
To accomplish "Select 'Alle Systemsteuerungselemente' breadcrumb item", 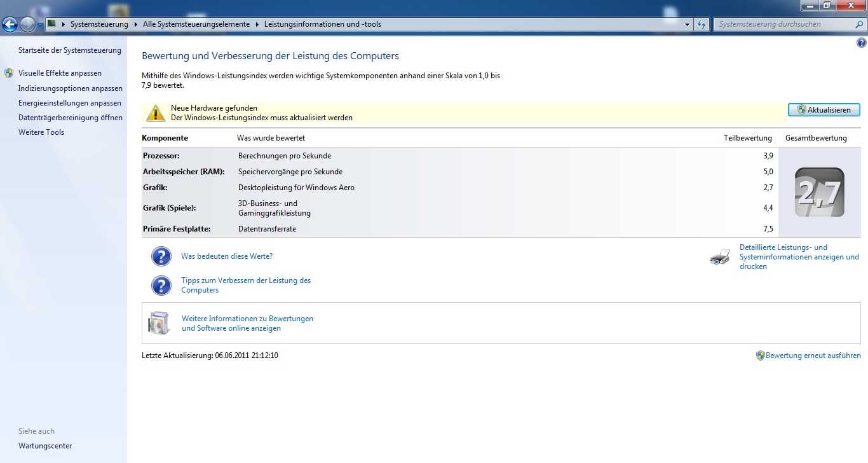I will click(196, 25).
